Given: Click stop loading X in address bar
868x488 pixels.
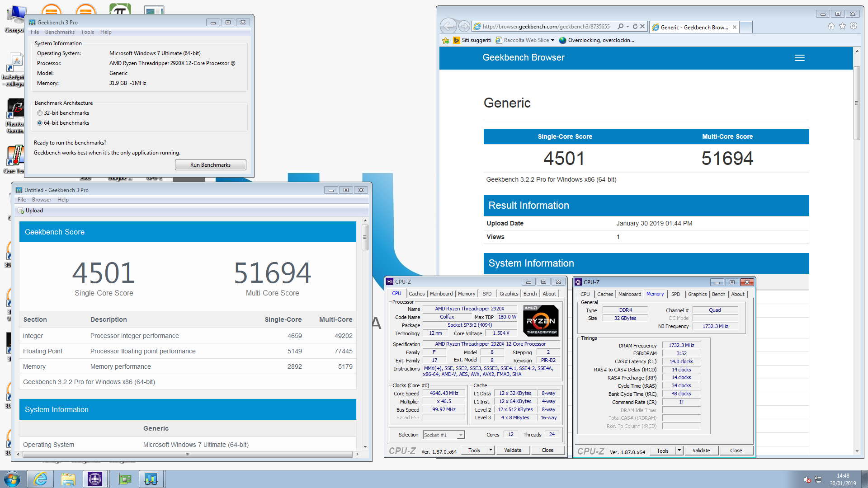Looking at the screenshot, I should [642, 27].
